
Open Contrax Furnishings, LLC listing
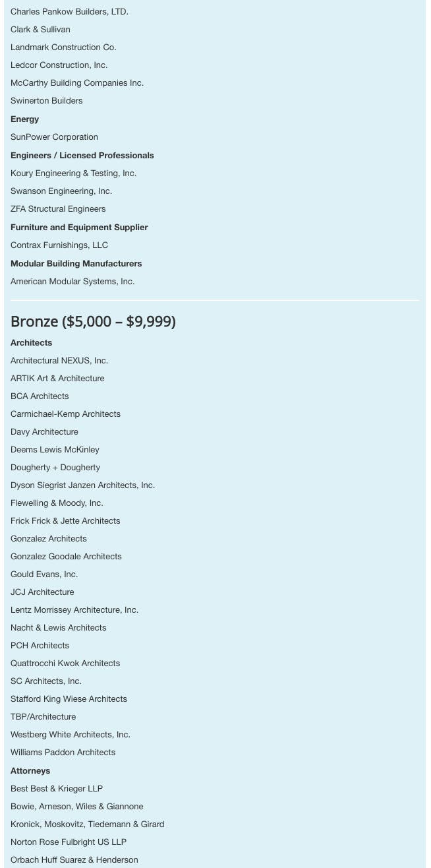[59, 245]
